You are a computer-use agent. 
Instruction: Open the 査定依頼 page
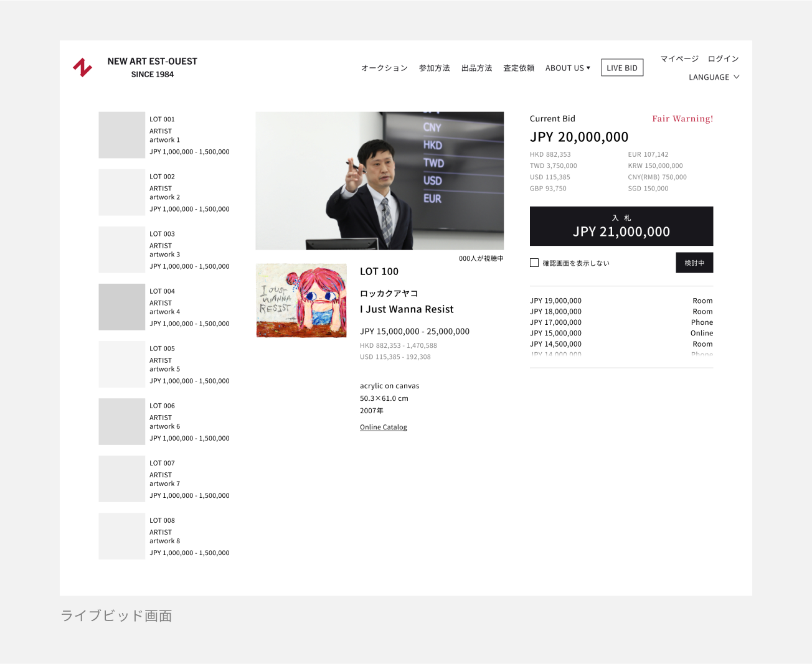[519, 68]
